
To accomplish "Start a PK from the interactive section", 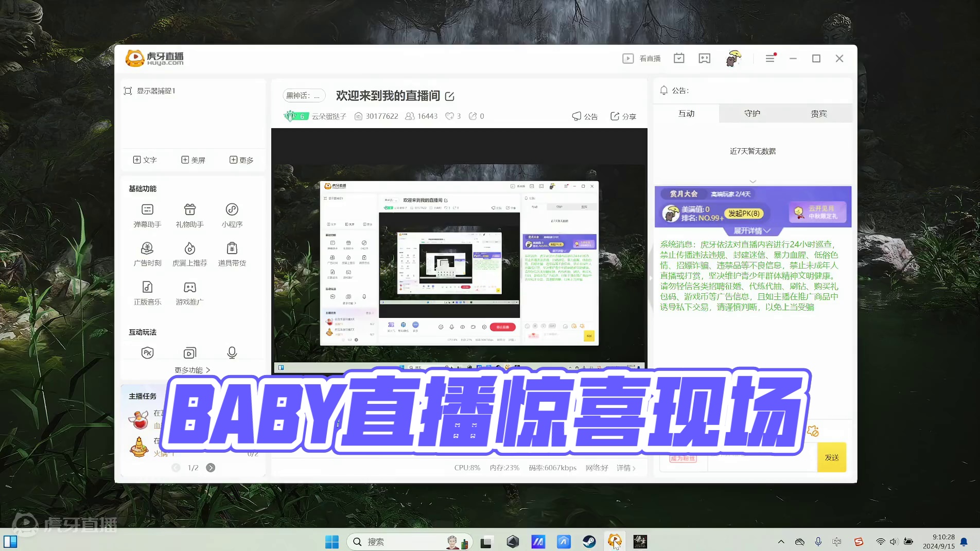I will coord(147,352).
